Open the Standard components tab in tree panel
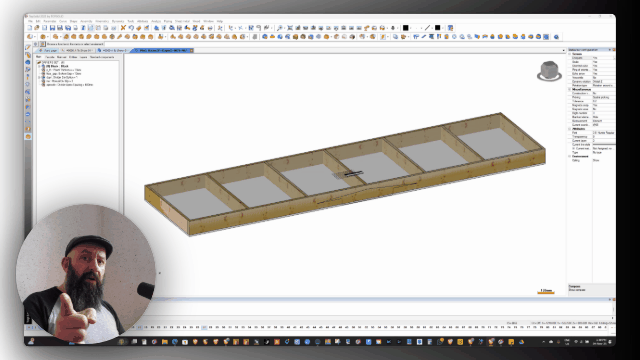The image size is (640, 360). click(102, 57)
